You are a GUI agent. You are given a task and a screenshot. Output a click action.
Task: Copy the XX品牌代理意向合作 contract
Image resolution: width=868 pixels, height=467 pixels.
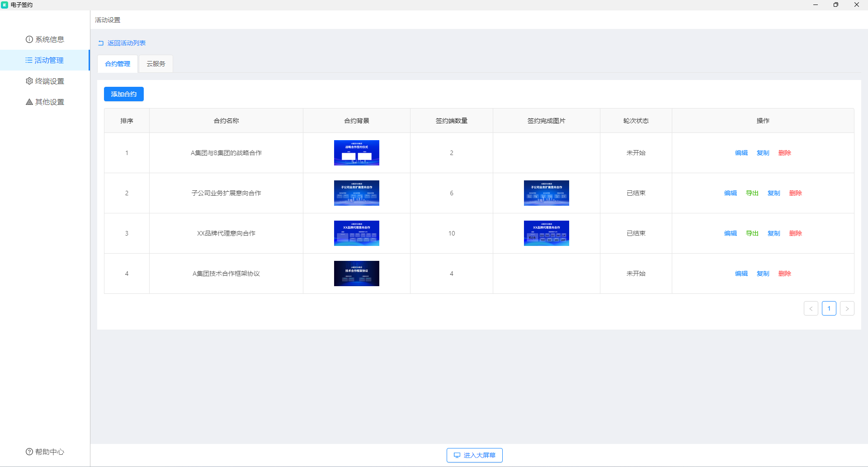point(774,233)
